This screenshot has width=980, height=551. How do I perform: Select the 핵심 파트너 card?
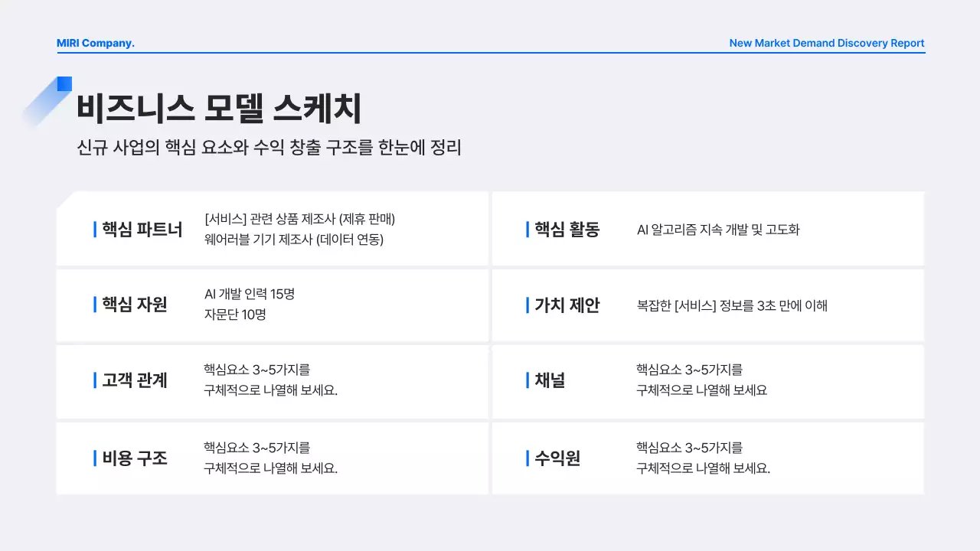pos(273,228)
